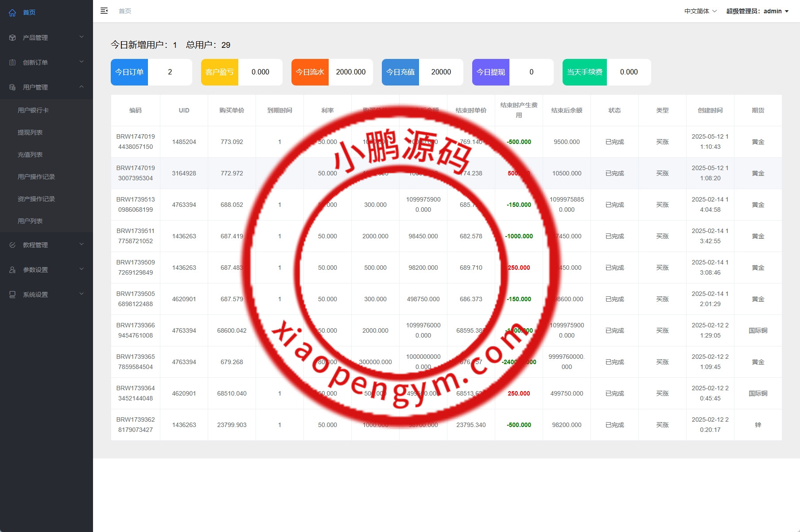Open 用户银行卡 menu item
Image resolution: width=800 pixels, height=532 pixels.
tap(33, 110)
